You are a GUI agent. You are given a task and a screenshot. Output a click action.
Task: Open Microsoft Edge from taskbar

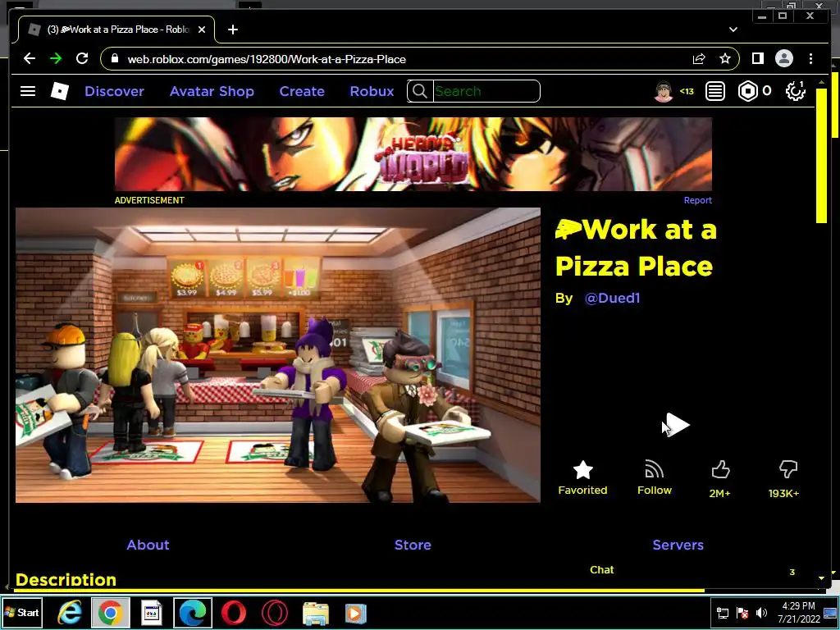point(192,613)
